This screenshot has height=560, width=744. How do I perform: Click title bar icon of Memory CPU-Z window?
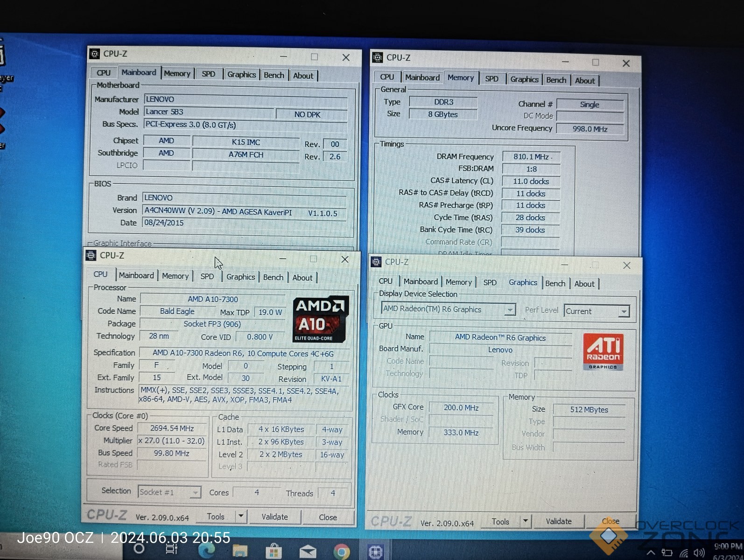(377, 57)
